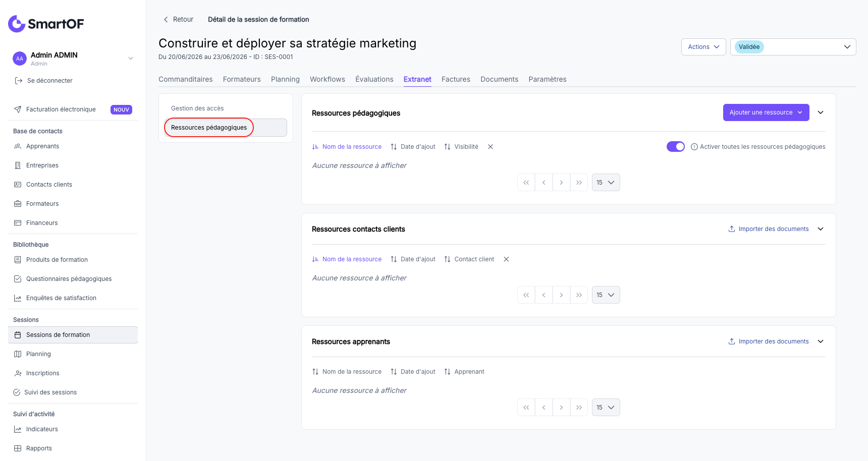Select Ressources pédagogiques in Extranet side menu
This screenshot has height=461, width=868.
226,128
